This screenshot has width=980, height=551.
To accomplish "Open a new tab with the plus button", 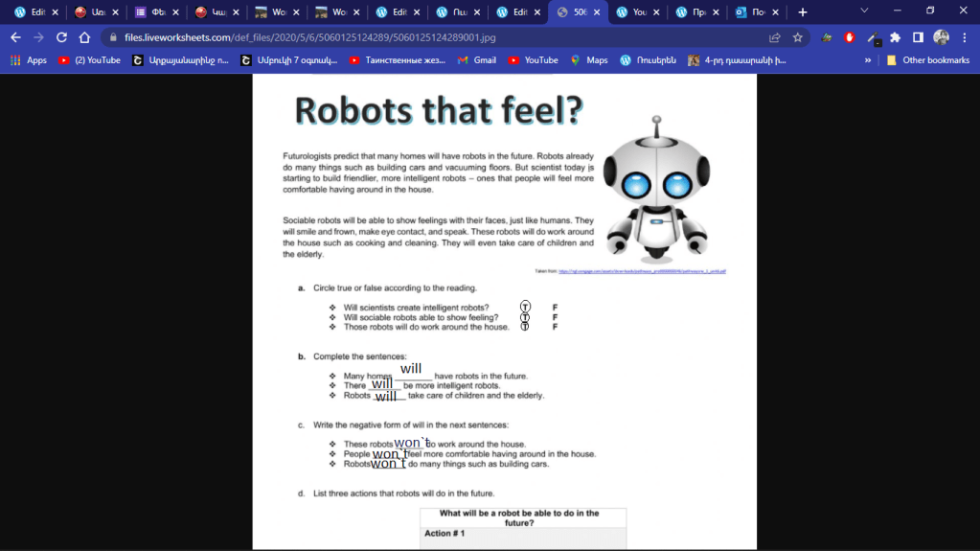I will (x=803, y=12).
